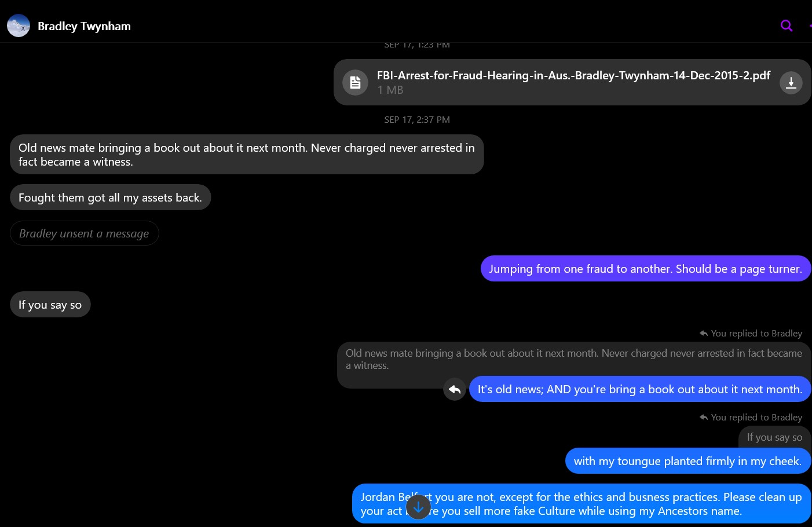Click the reply arrow beside the blue message

point(455,389)
